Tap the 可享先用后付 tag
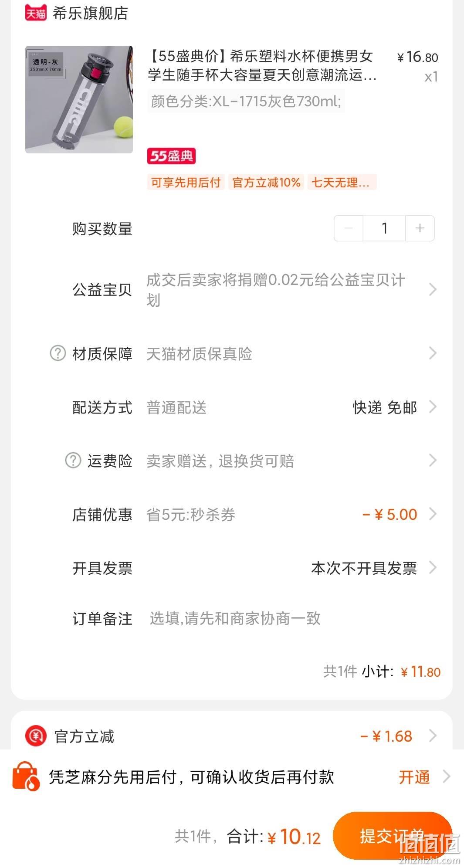 (186, 182)
